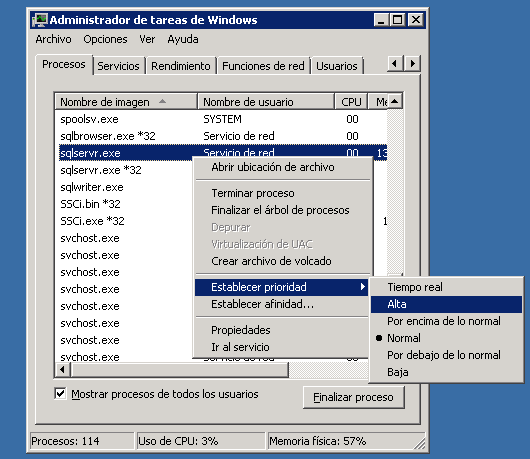The width and height of the screenshot is (530, 459).
Task: Select the sqlwriter.exe process
Action: [125, 187]
